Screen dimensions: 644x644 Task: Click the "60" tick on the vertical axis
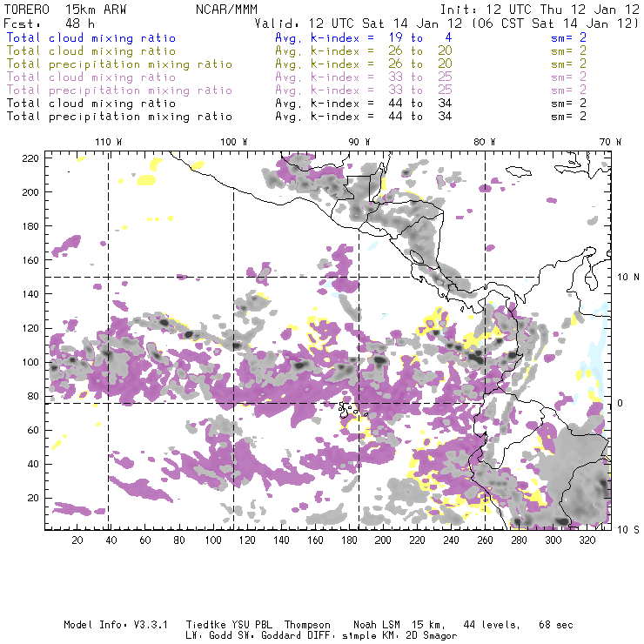tap(33, 430)
